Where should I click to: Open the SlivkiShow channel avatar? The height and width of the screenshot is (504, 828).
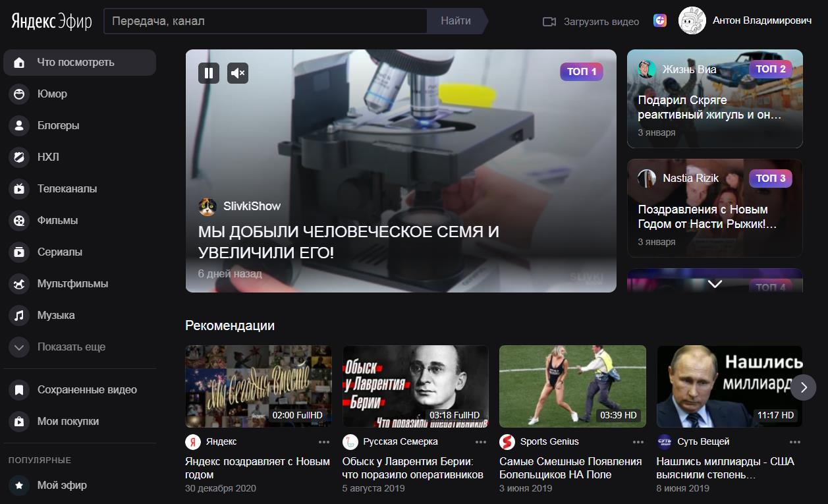(207, 206)
